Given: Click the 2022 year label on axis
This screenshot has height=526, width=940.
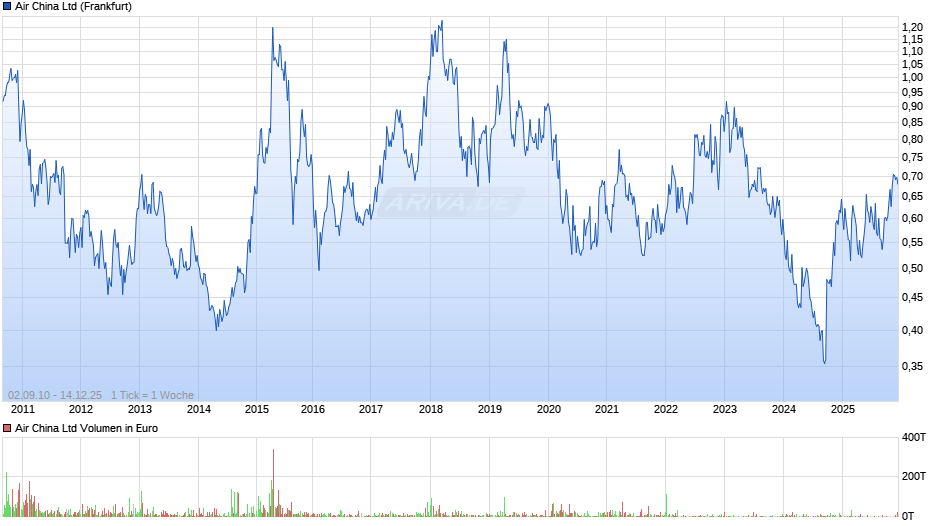Looking at the screenshot, I should (665, 409).
